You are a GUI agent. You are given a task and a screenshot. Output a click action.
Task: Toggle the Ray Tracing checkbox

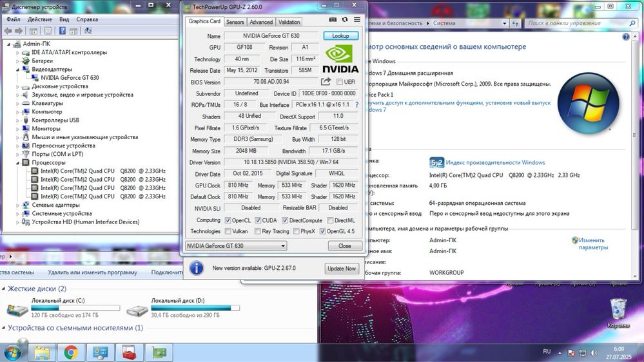click(257, 231)
